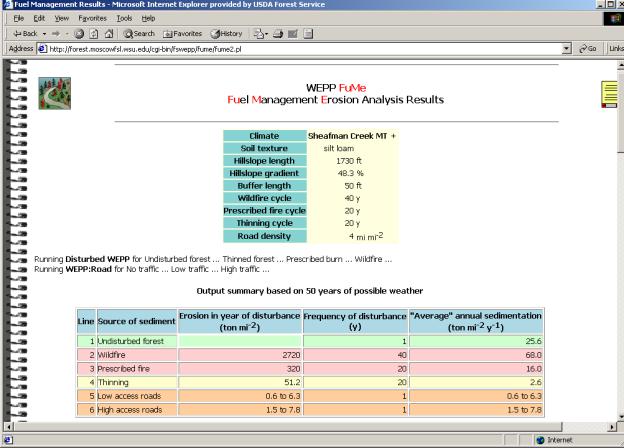The height and width of the screenshot is (448, 624).
Task: Click the 'silt loam' soil texture value
Action: [x=339, y=148]
